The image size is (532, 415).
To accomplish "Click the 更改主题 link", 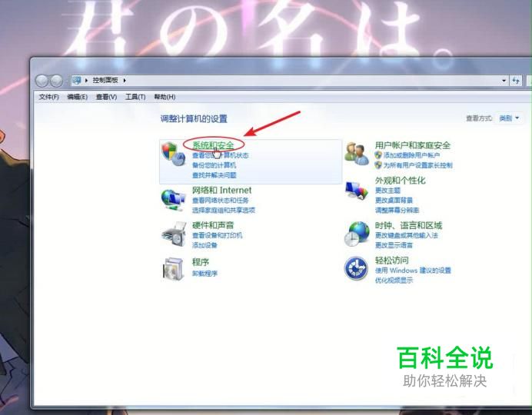I will [x=387, y=191].
